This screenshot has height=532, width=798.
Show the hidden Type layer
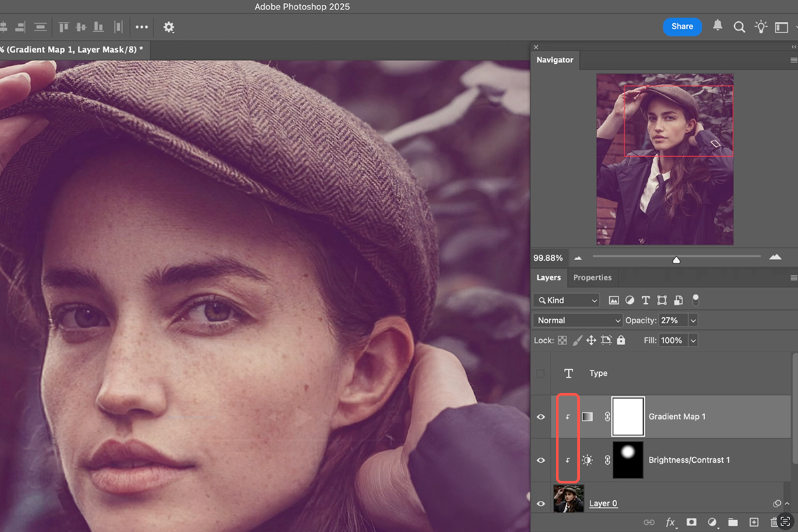coord(541,374)
